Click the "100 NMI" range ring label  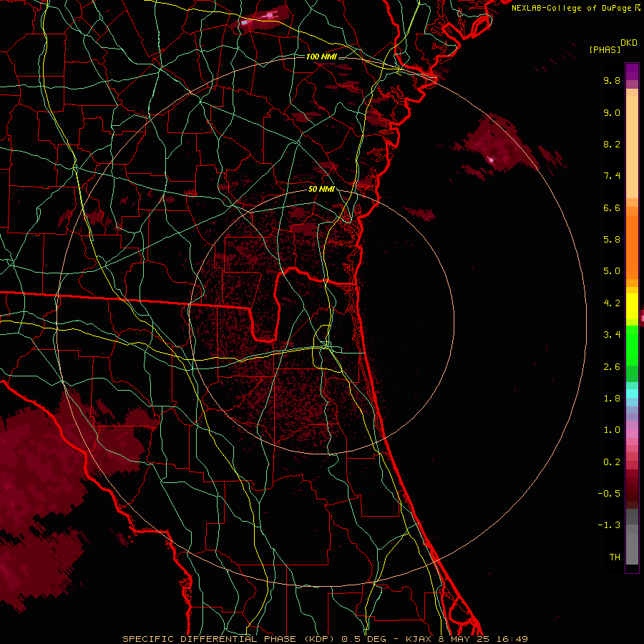click(x=321, y=57)
